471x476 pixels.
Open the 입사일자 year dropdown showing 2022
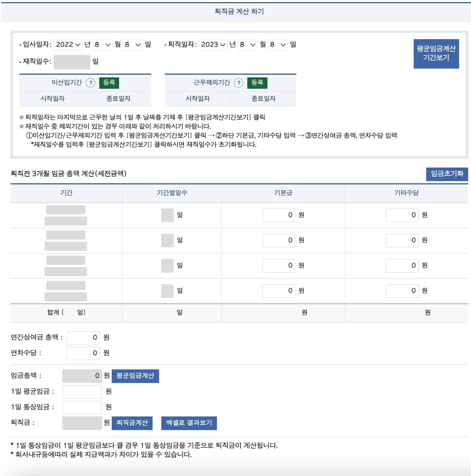point(68,44)
